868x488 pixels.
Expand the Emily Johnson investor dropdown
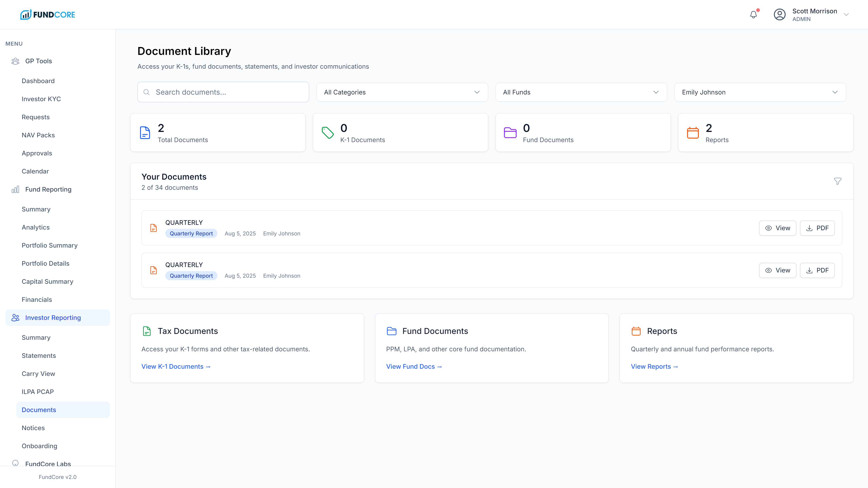(x=760, y=92)
